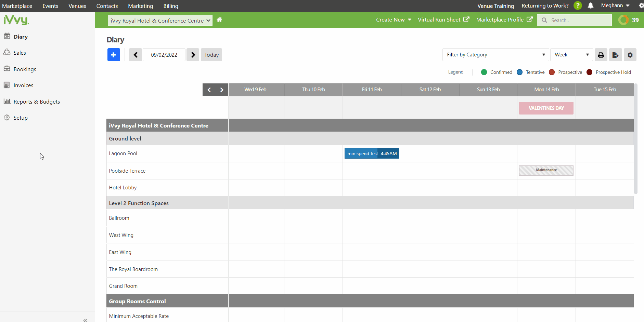Open the venue selector dropdown
Viewport: 644px width, 322px height.
tap(160, 21)
